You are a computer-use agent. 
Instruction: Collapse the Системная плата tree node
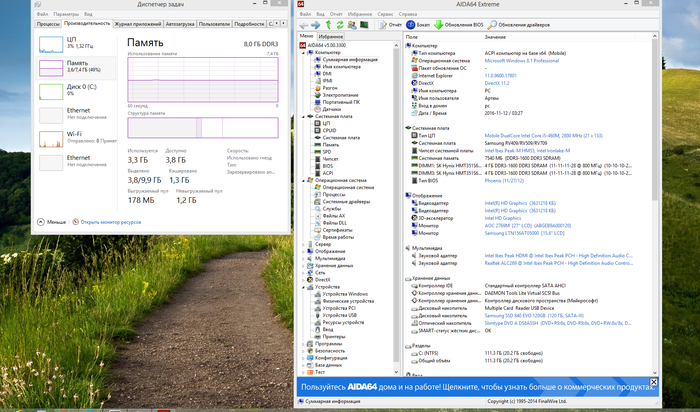(x=304, y=116)
